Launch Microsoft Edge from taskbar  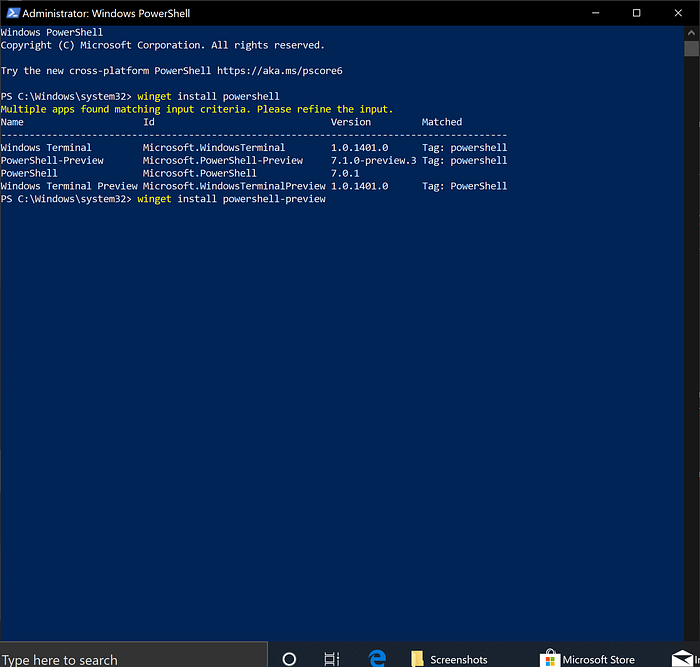click(x=377, y=659)
